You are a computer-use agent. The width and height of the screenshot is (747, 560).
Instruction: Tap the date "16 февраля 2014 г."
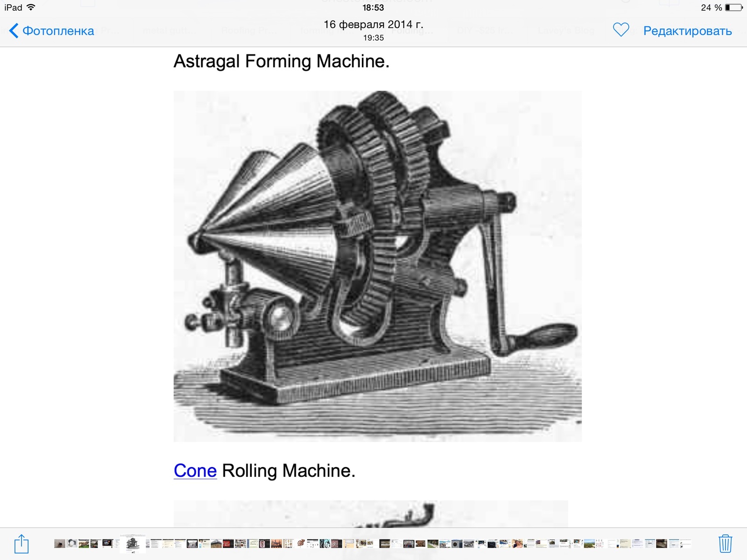point(373,24)
